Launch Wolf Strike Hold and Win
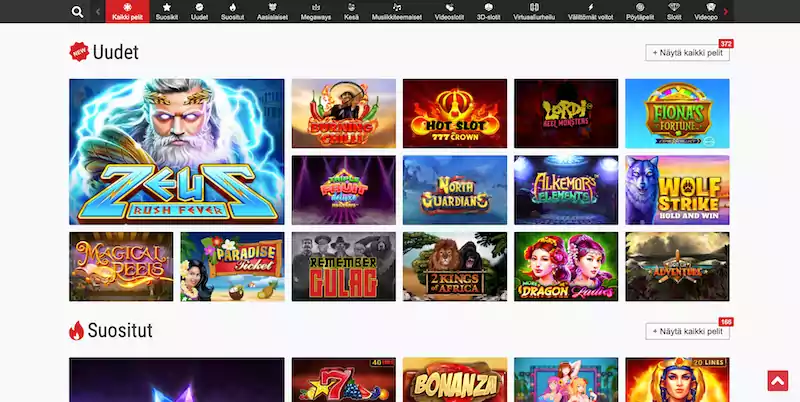 click(677, 190)
